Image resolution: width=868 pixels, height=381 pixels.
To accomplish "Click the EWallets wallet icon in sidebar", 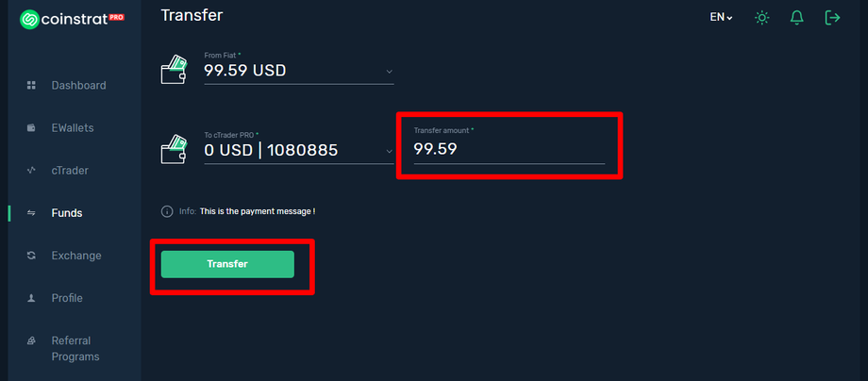I will tap(31, 128).
